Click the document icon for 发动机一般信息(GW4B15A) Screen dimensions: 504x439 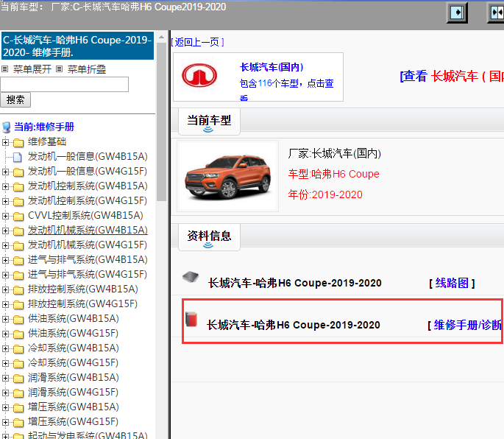(x=18, y=156)
